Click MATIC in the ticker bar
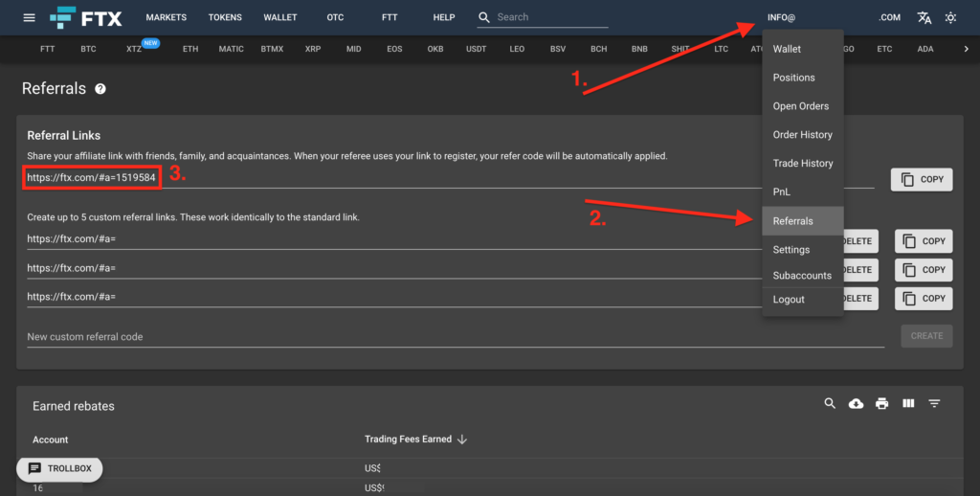 [232, 49]
